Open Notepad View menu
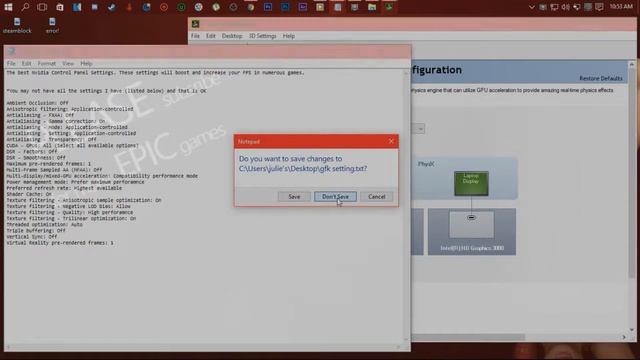The width and height of the screenshot is (640, 360). 68,64
